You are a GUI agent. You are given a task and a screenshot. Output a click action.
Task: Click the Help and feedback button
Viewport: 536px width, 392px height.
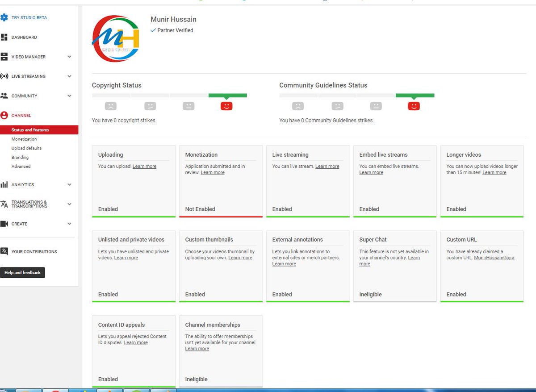22,272
